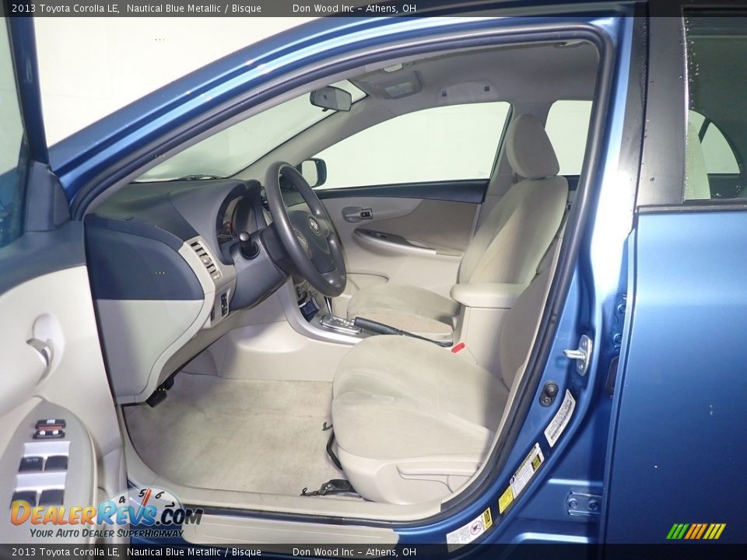Click the rearview mirror
The image size is (747, 560).
point(331,101)
